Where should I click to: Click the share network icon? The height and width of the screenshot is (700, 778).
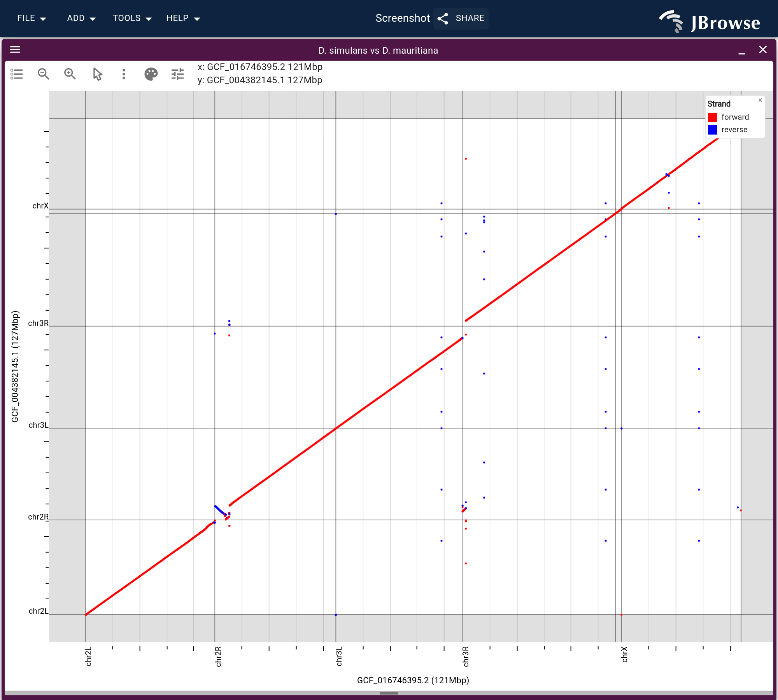(443, 18)
